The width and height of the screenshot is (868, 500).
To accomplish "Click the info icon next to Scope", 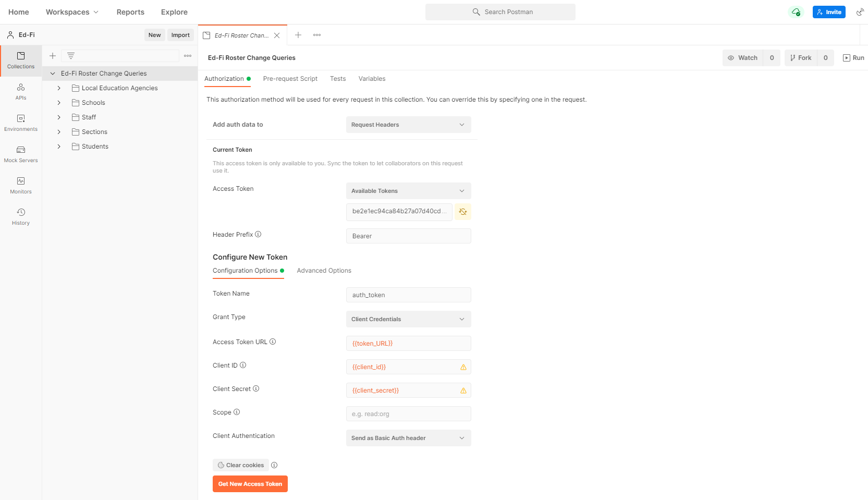I will click(237, 412).
